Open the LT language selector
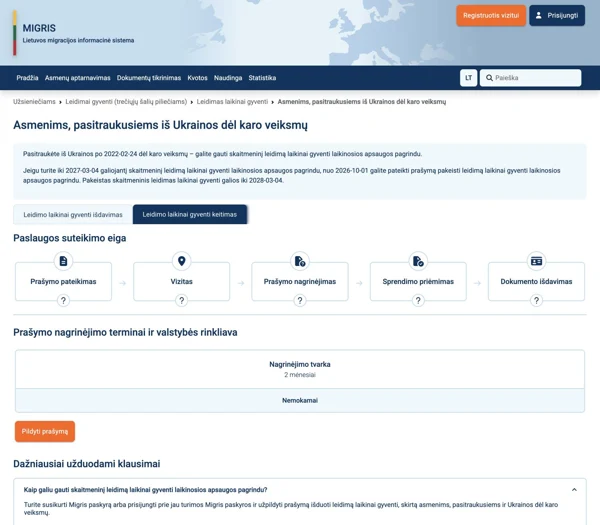Viewport: 600px width, 525px height. (x=468, y=78)
